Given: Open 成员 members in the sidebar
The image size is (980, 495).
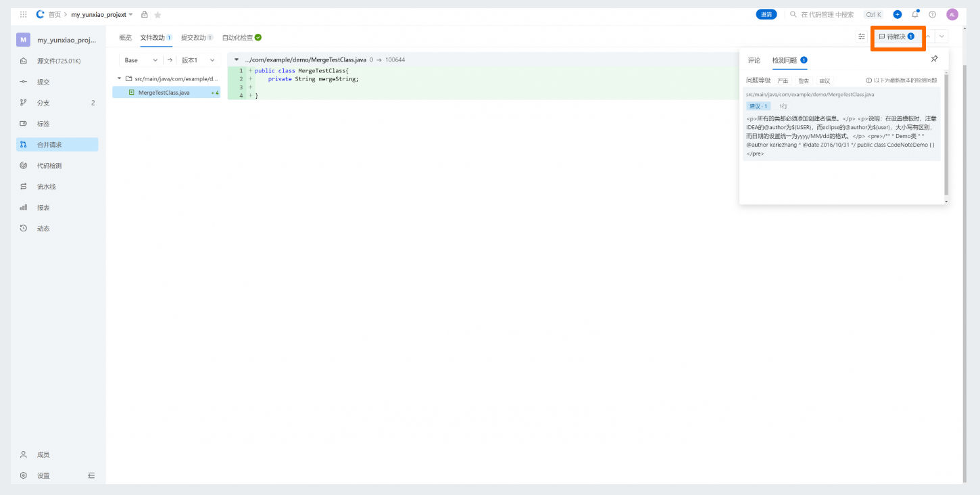Looking at the screenshot, I should (57, 454).
